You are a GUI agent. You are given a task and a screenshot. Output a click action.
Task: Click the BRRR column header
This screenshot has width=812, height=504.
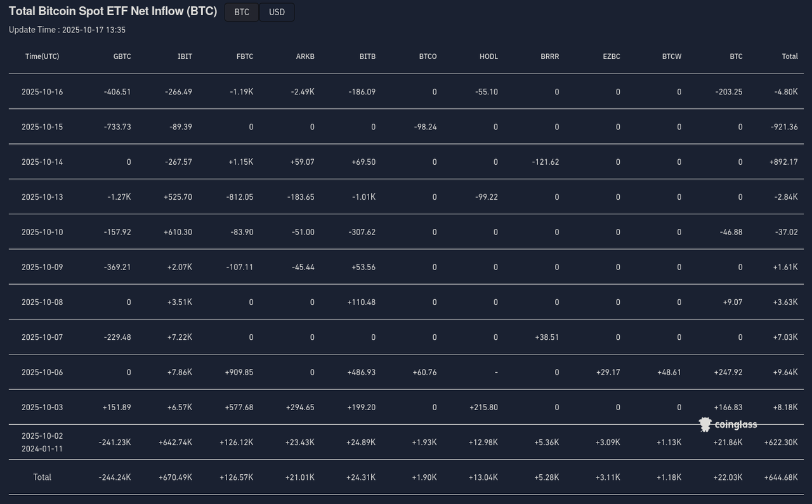[550, 56]
